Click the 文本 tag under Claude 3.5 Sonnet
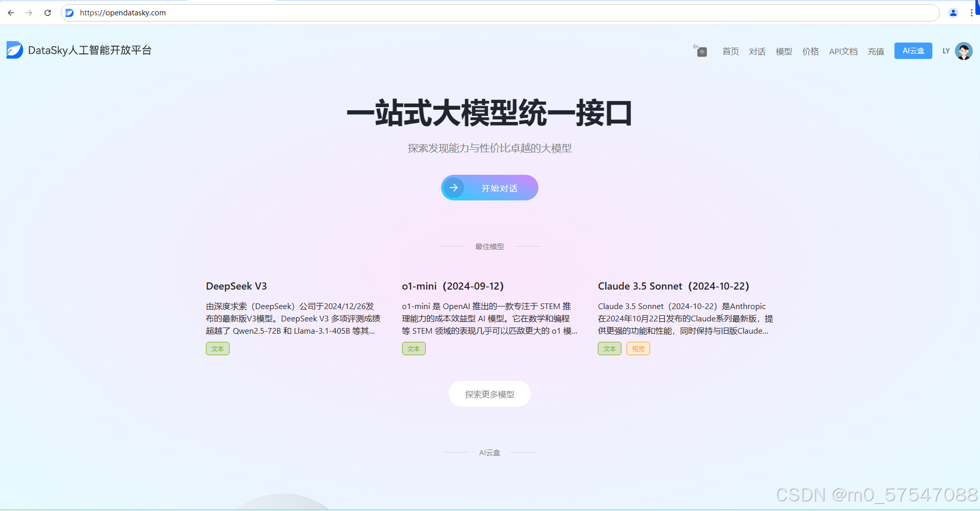980x511 pixels. (x=610, y=349)
